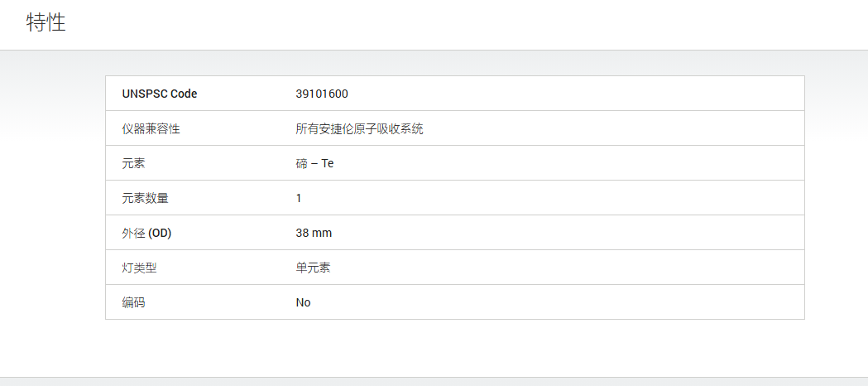
Task: Click empty area of UNSPSC Code row
Action: [576, 94]
